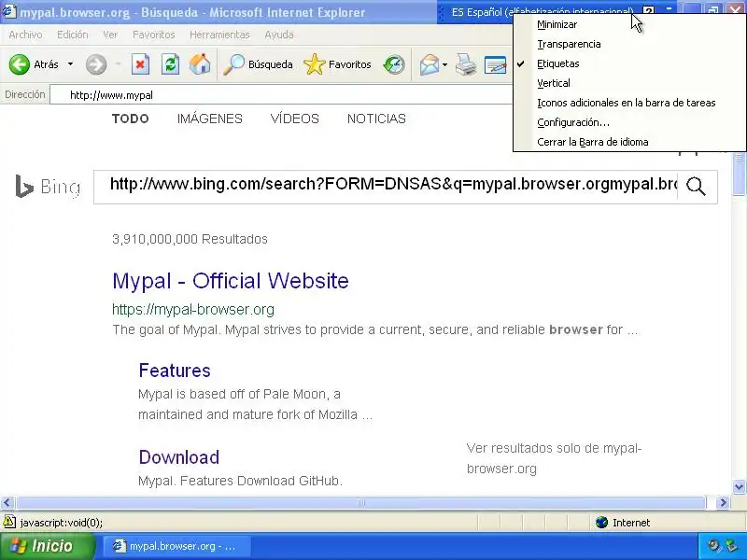Switch to the IMÁGENES tab

(x=209, y=119)
